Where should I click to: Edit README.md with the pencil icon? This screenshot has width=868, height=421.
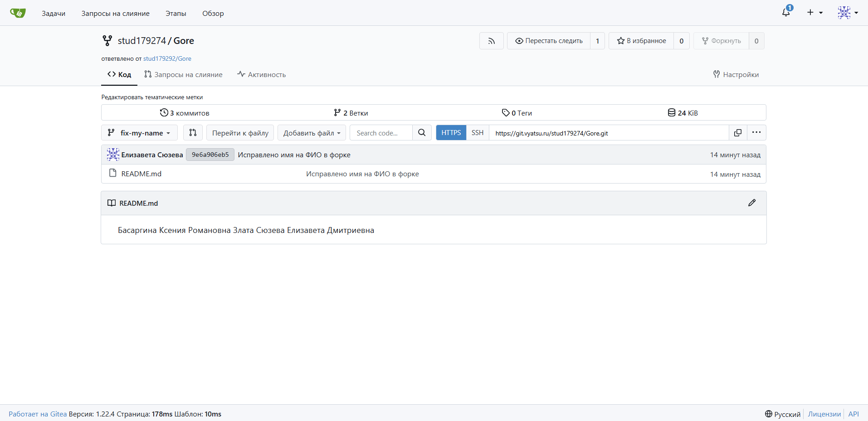[x=752, y=203]
